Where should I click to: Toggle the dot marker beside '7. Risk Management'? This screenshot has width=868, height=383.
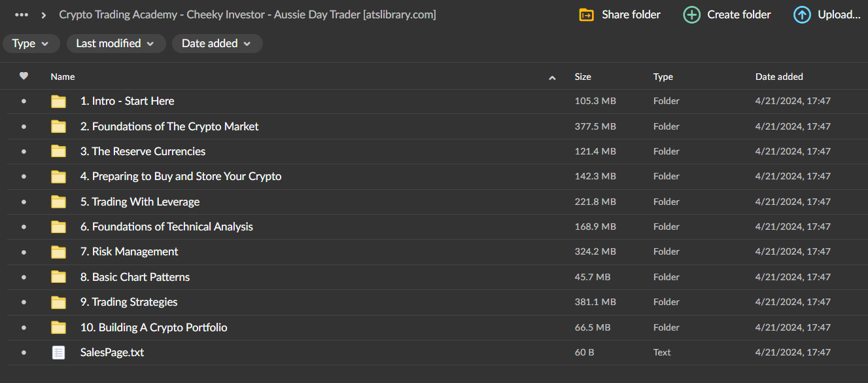[x=23, y=251]
